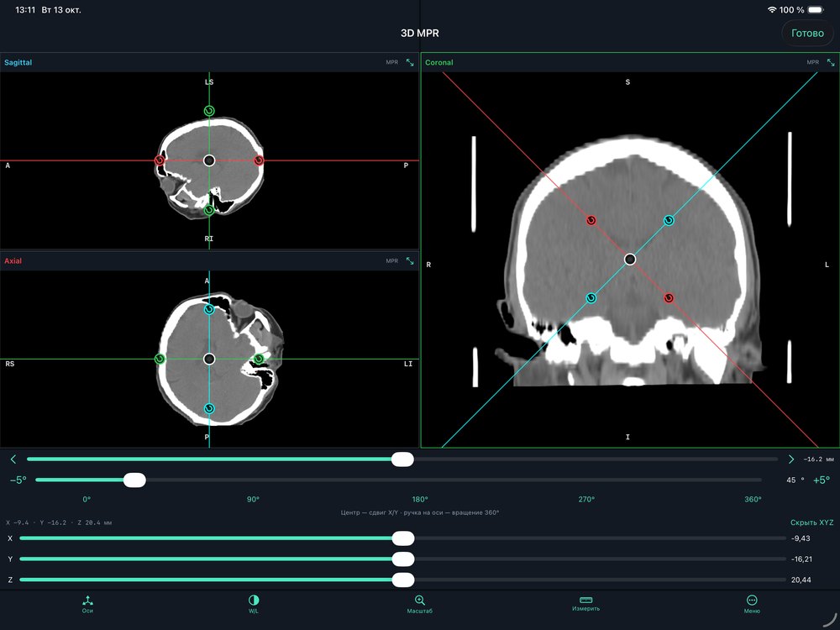Go to the next slice with the right chevron
840x630 pixels.
(x=790, y=459)
